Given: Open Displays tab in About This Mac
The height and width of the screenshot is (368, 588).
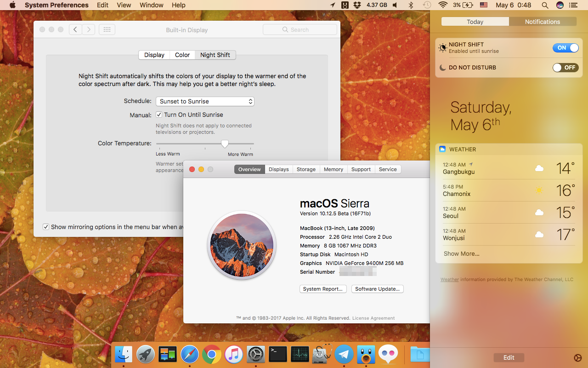Looking at the screenshot, I should click(279, 169).
